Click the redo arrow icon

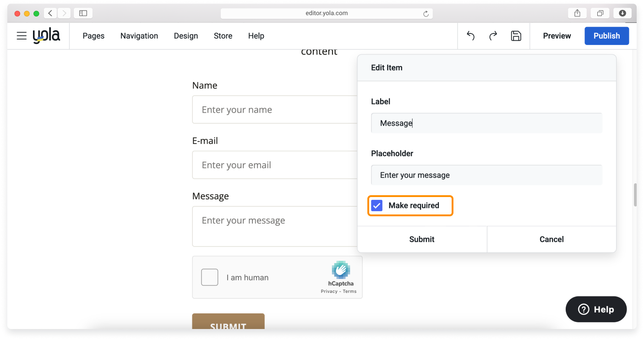(493, 36)
